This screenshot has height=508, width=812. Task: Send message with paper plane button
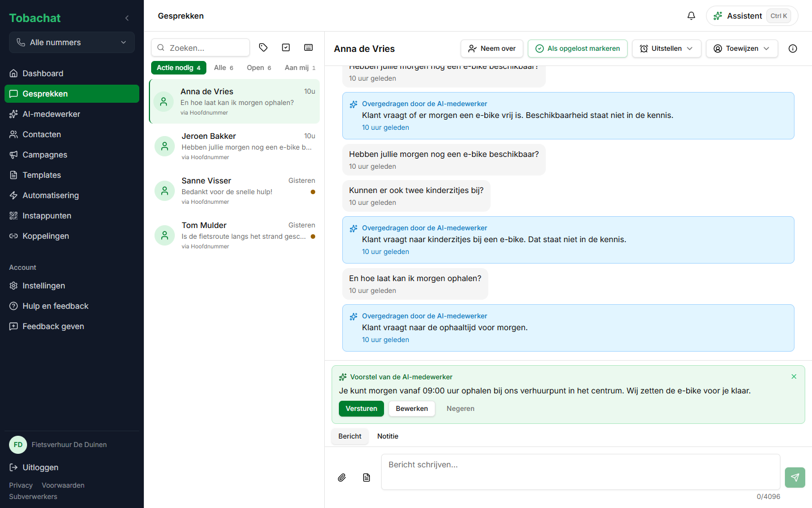point(795,478)
